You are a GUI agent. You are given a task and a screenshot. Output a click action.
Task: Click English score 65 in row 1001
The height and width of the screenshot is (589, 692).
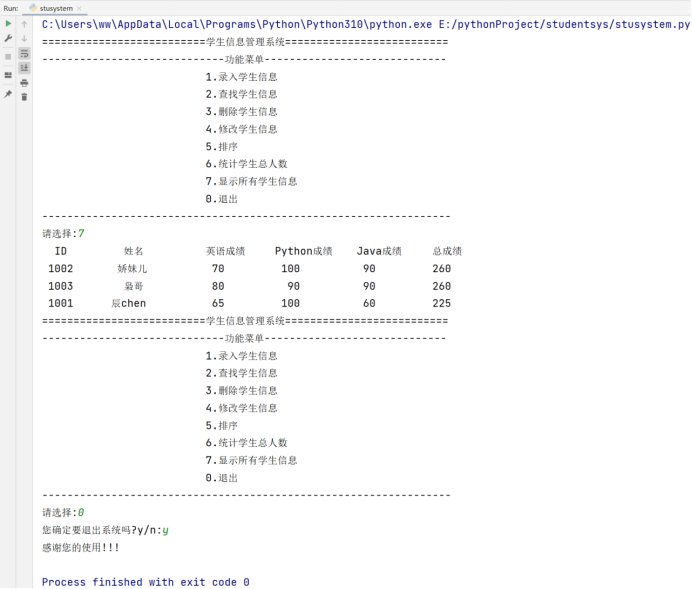pos(218,304)
